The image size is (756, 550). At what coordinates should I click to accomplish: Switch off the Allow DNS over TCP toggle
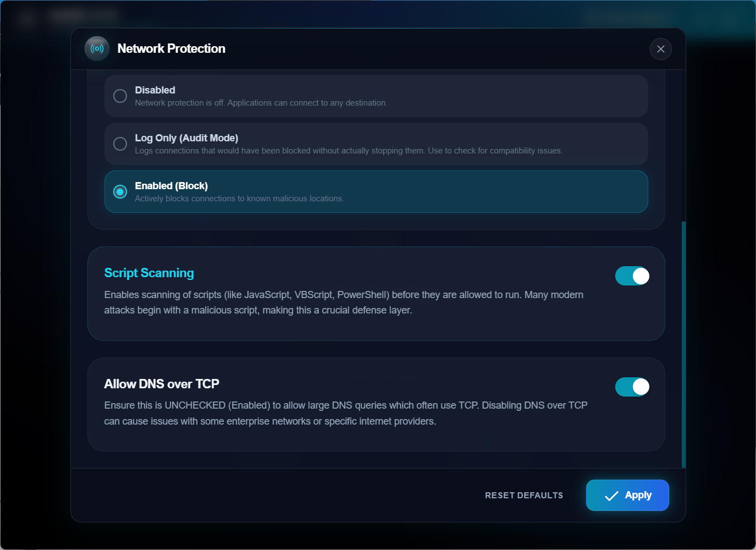click(632, 387)
